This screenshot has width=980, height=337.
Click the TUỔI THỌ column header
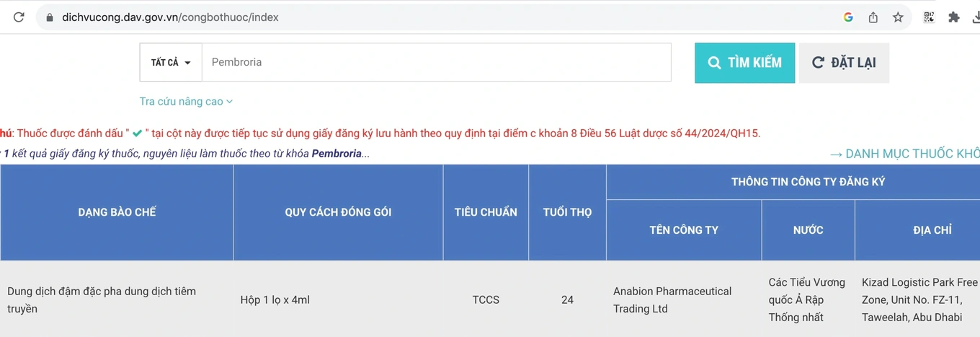[567, 212]
